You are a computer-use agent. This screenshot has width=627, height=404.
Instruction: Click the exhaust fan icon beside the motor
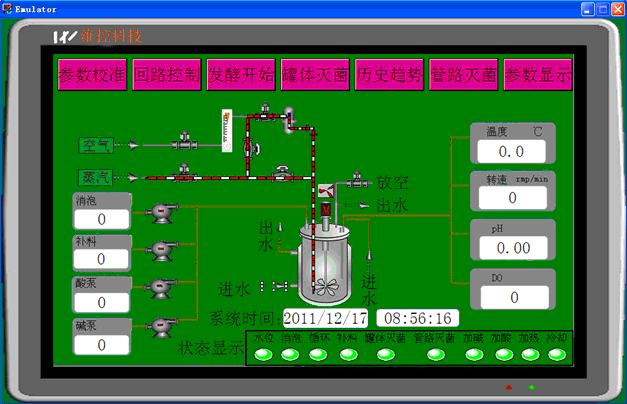(325, 191)
